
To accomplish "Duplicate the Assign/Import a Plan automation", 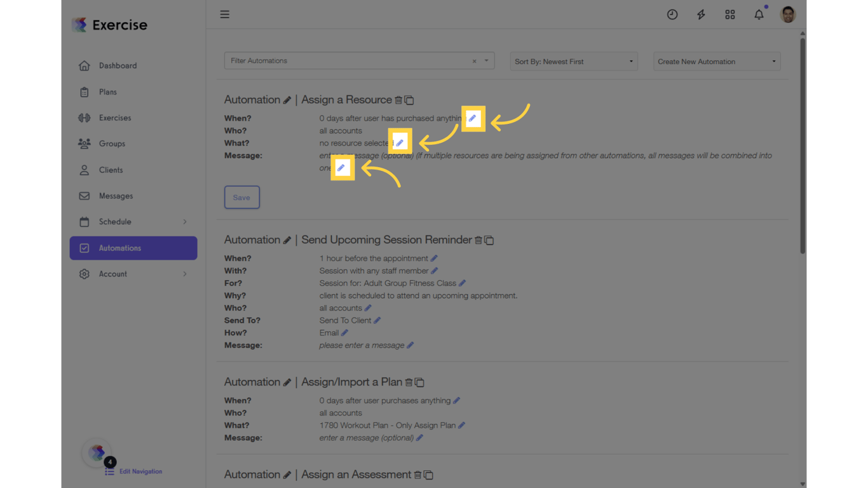I will 419,382.
